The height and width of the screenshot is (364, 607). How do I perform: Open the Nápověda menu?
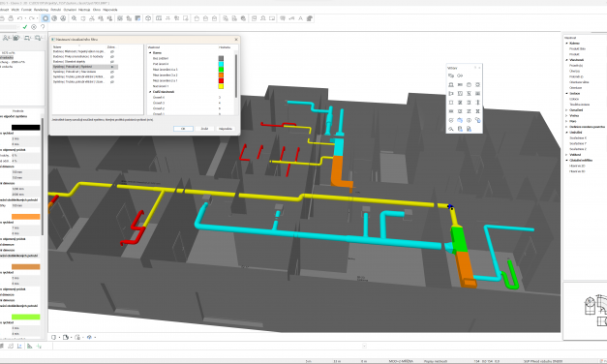(x=110, y=10)
